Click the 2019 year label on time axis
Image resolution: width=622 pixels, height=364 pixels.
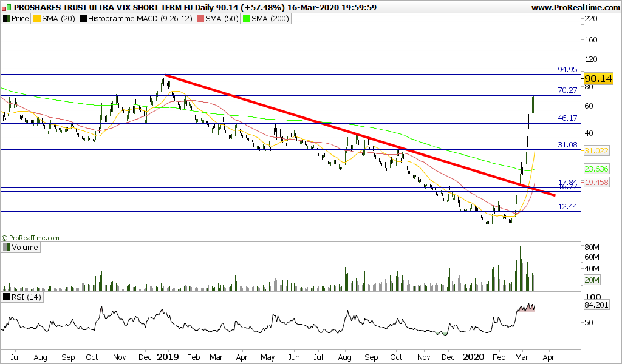coord(168,357)
